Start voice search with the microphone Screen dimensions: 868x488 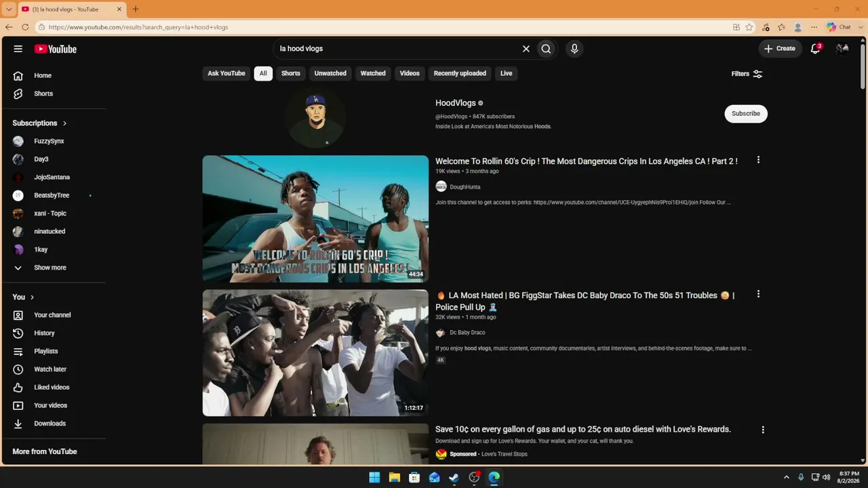(x=574, y=49)
